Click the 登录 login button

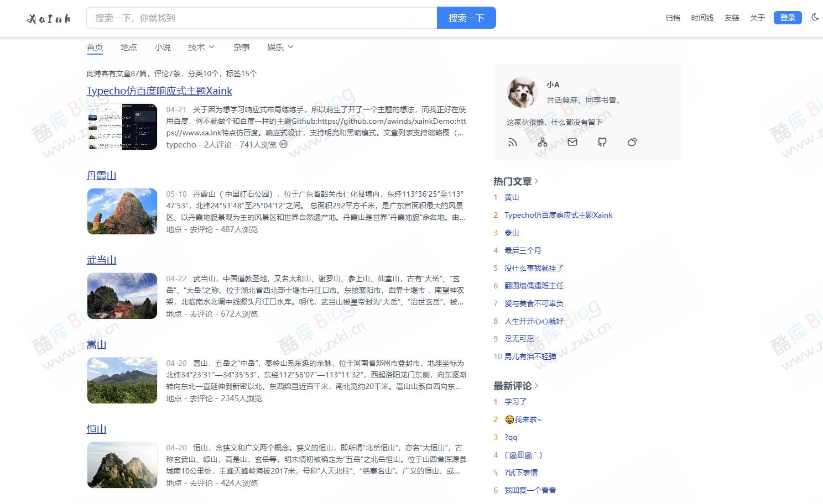tap(787, 17)
